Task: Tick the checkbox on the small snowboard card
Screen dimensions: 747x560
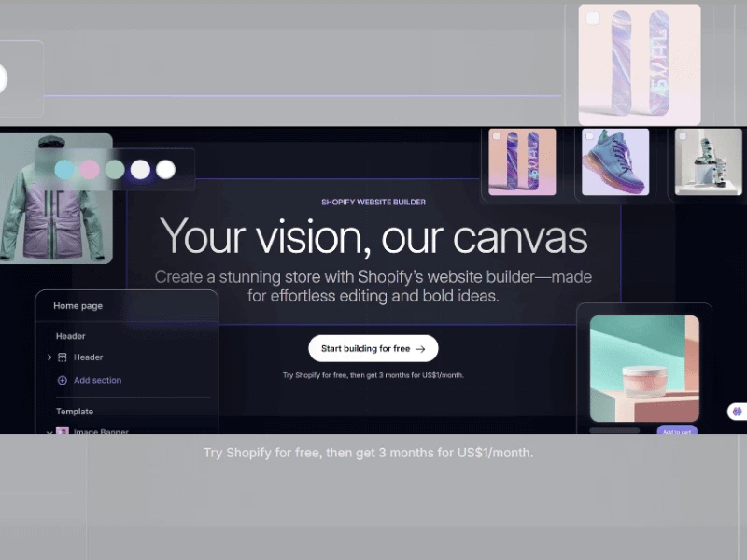Action: (497, 136)
